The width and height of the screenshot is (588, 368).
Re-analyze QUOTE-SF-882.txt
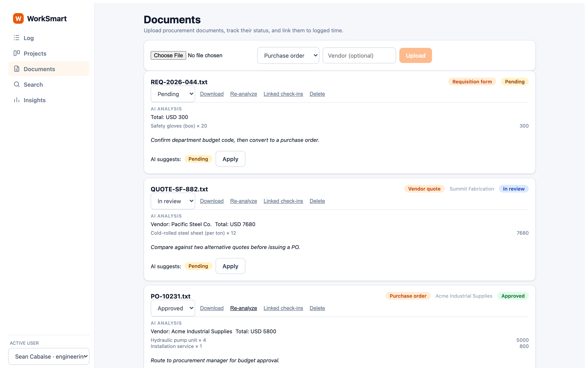243,201
